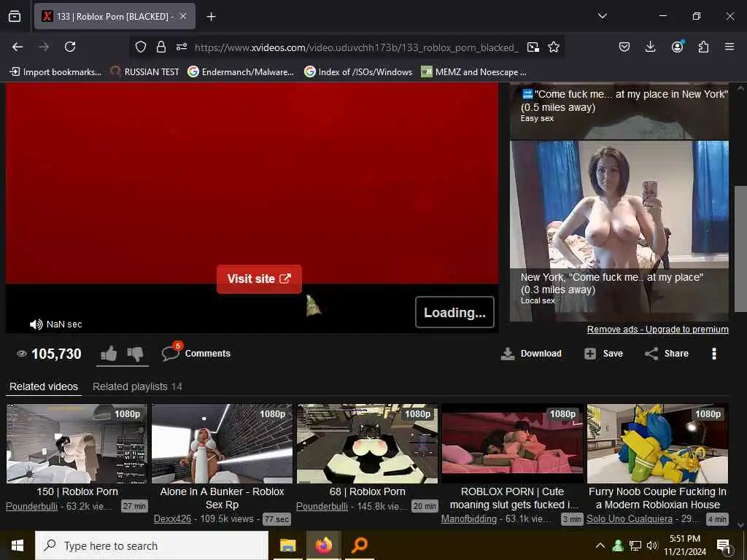Viewport: 747px width, 560px height.
Task: Open the Manofbidding uploader link
Action: [x=469, y=518]
